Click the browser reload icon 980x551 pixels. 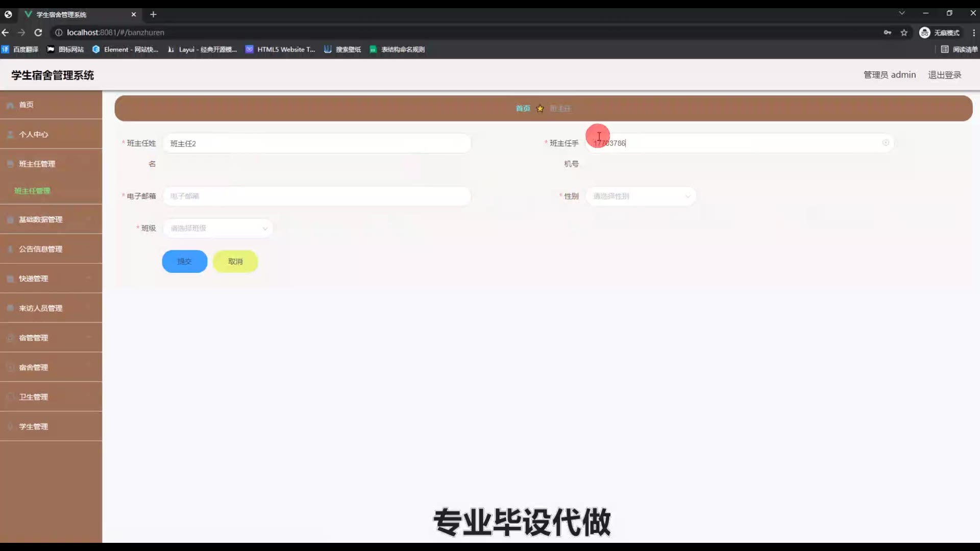[38, 33]
